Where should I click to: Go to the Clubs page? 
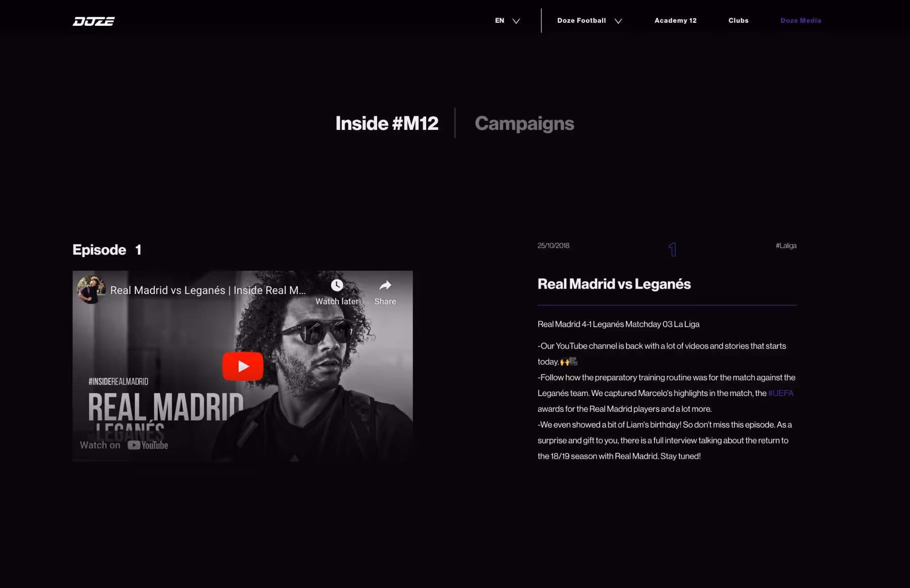coord(738,21)
